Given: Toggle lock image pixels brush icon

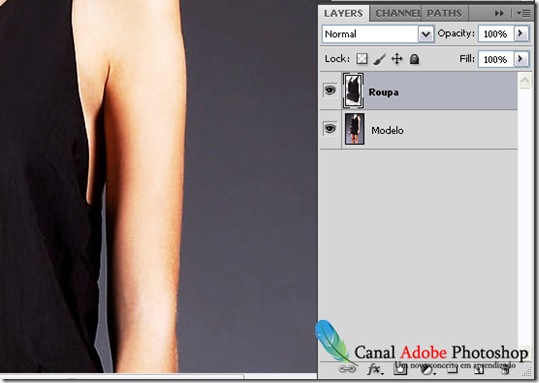Looking at the screenshot, I should [380, 59].
